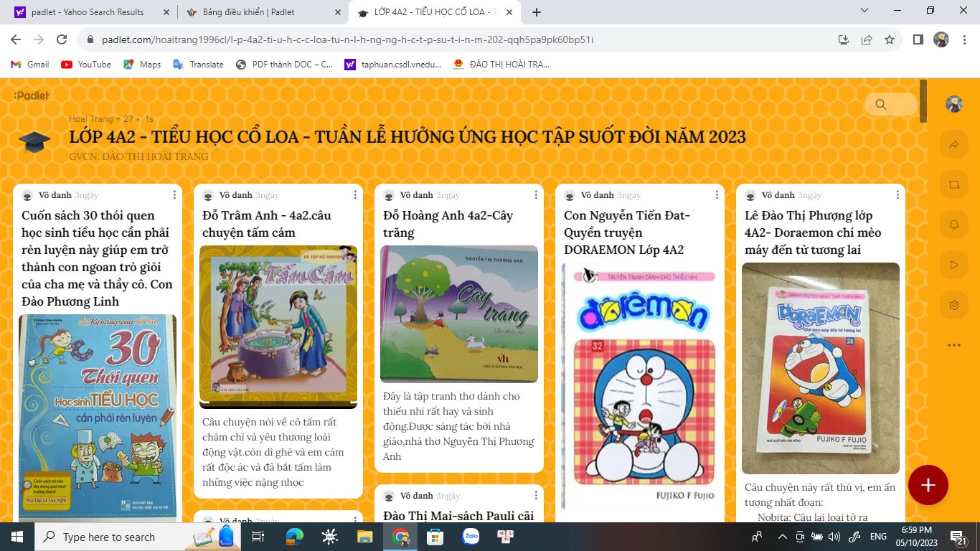Open the Chrome profile avatar
This screenshot has width=980, height=551.
[x=941, y=39]
